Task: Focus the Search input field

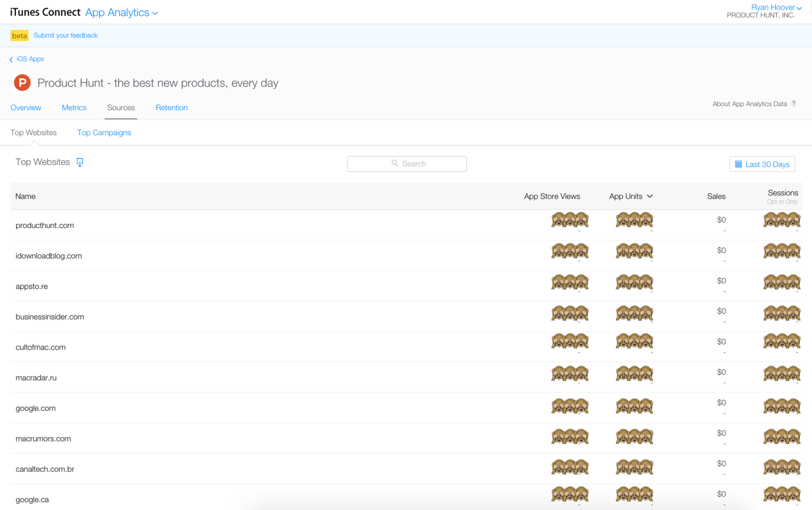Action: [x=407, y=164]
